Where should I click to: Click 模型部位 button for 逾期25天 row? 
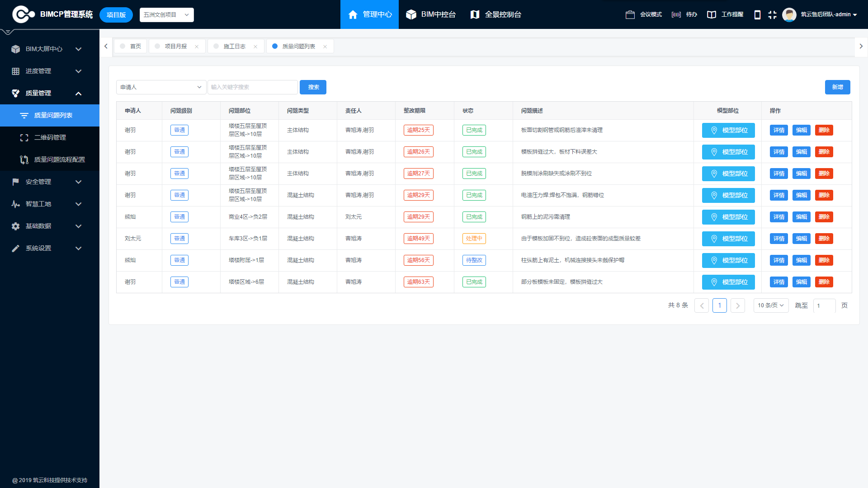[x=728, y=130]
